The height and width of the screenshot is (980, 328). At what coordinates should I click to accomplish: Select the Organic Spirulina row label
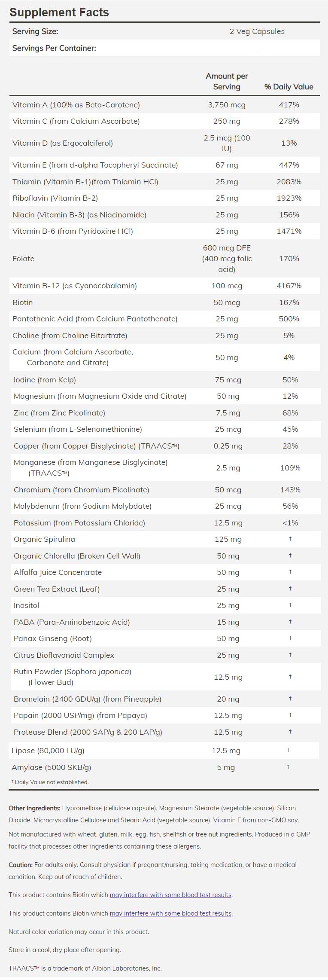coord(44,539)
